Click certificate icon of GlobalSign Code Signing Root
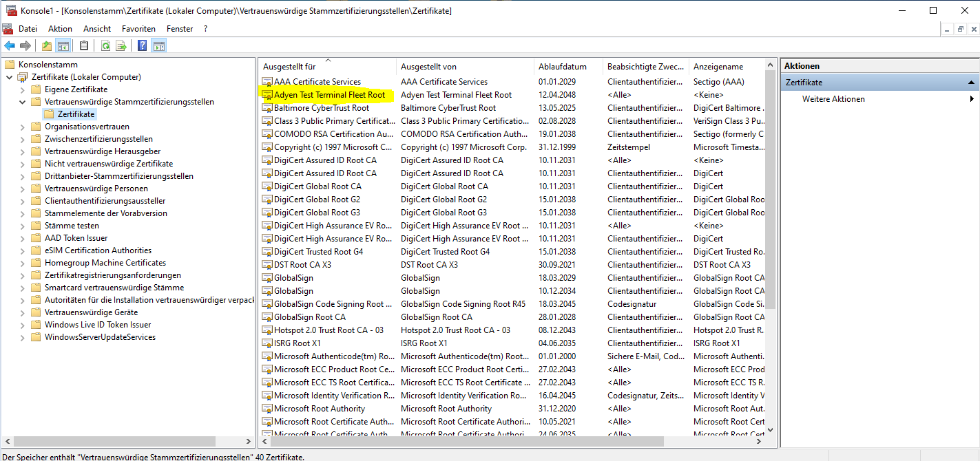 coord(267,304)
